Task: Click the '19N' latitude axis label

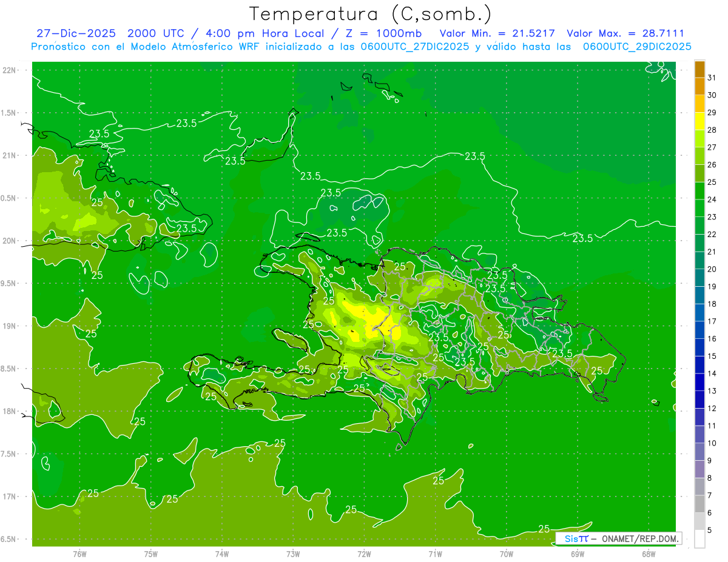Action: pyautogui.click(x=9, y=326)
